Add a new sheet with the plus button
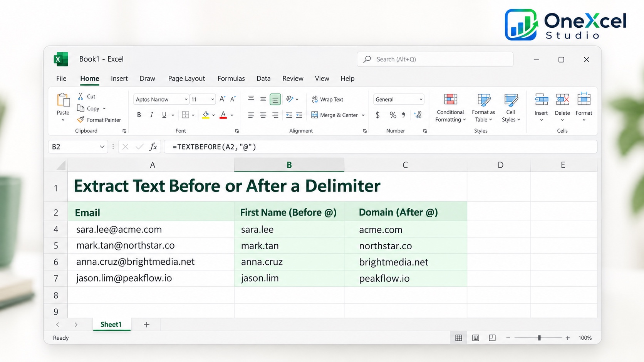Screen dimensions: 644x362 pos(146,325)
